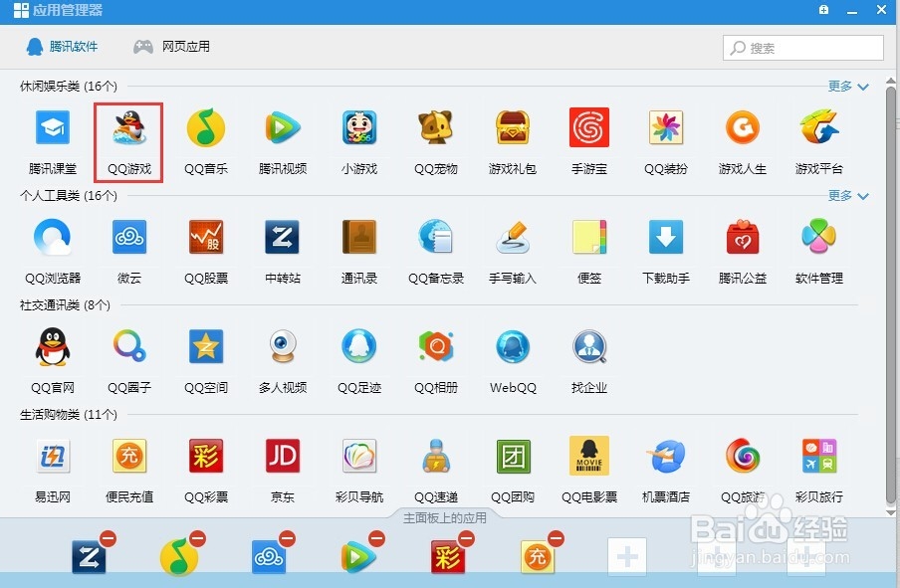This screenshot has height=588, width=900.
Task: Open the 手游宝 app
Action: [x=589, y=128]
